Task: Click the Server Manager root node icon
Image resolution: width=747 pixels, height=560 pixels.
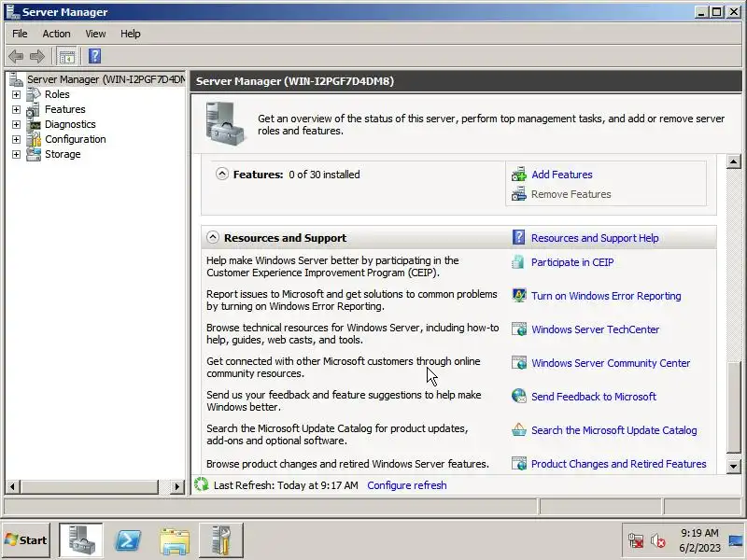Action: 16,79
